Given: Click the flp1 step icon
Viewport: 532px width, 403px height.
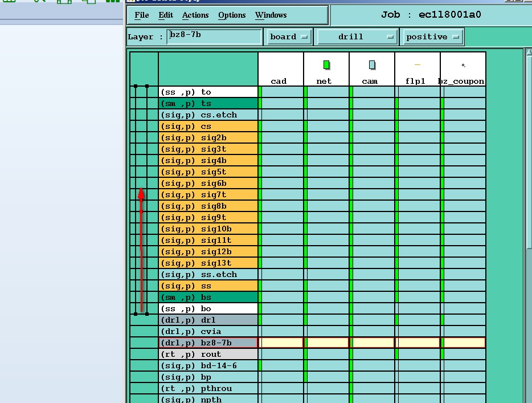Looking at the screenshot, I should point(418,64).
